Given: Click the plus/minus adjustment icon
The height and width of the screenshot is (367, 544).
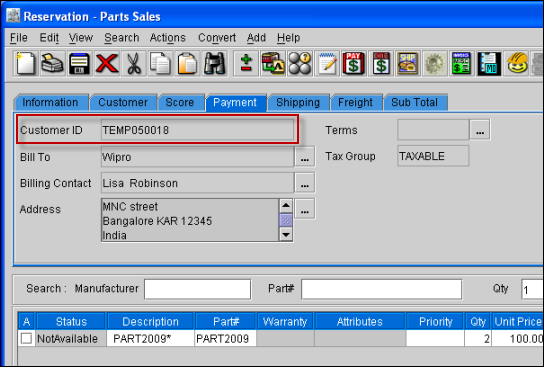Looking at the screenshot, I should click(x=246, y=63).
